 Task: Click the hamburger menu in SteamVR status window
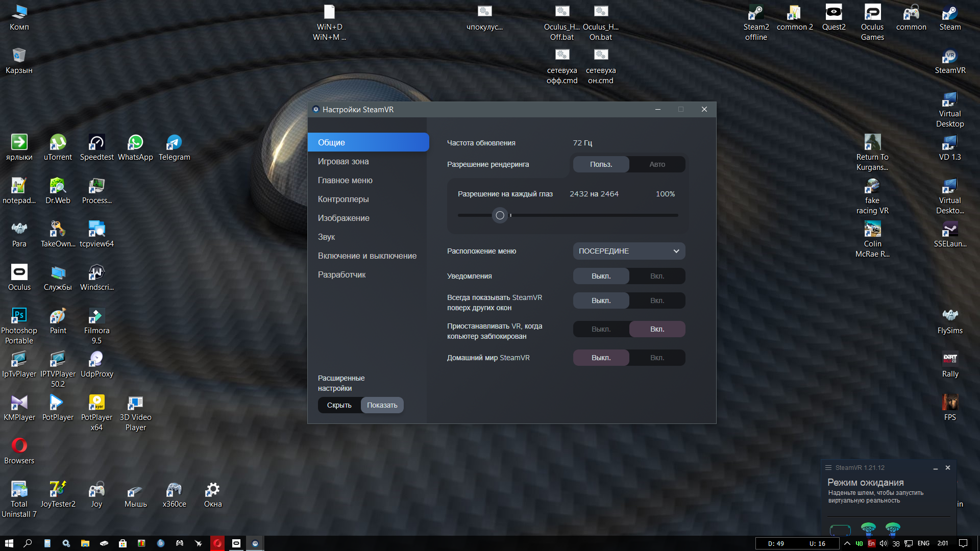click(x=828, y=467)
